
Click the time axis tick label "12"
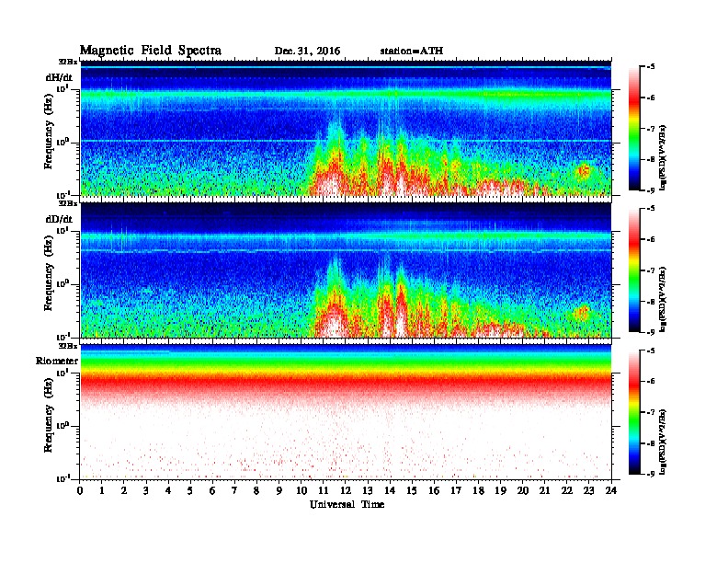pos(346,490)
